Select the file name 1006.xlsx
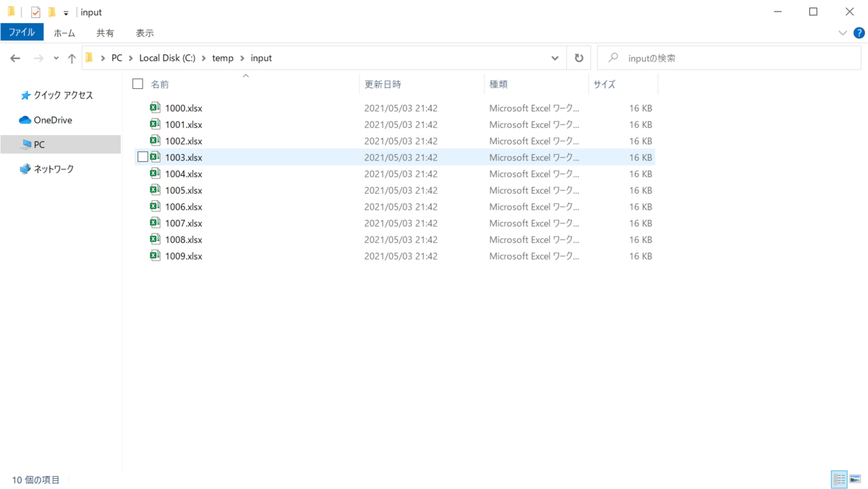This screenshot has width=868, height=489. 184,207
